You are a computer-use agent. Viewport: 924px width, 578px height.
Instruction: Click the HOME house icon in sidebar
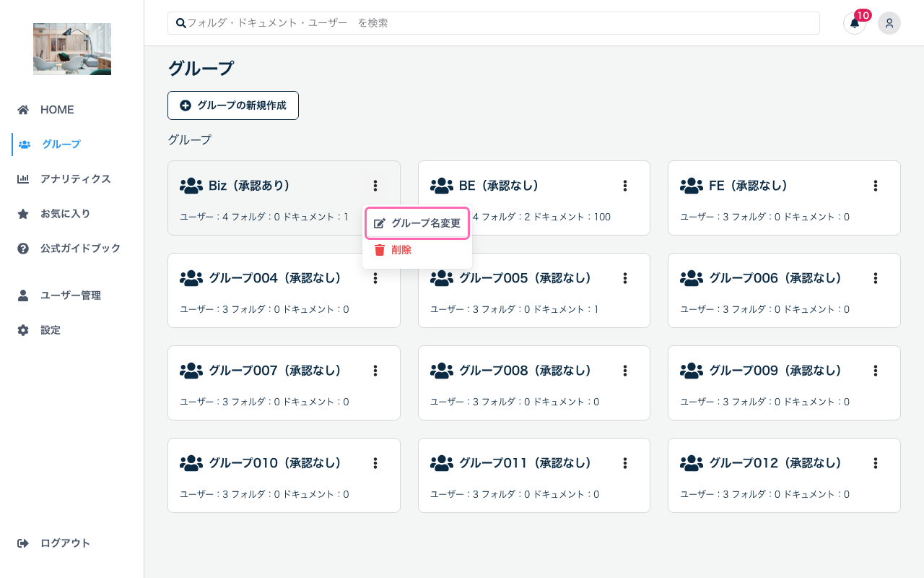[23, 110]
